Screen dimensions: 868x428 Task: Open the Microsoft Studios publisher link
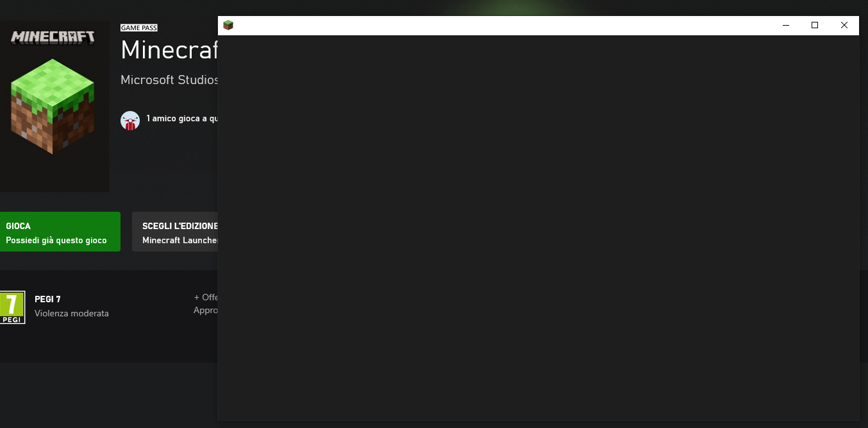tap(169, 80)
